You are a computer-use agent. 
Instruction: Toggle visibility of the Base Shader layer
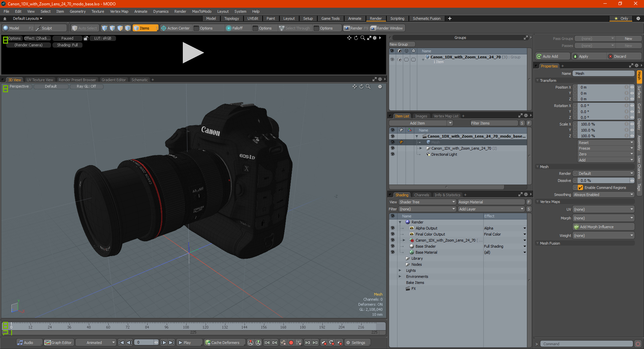392,246
